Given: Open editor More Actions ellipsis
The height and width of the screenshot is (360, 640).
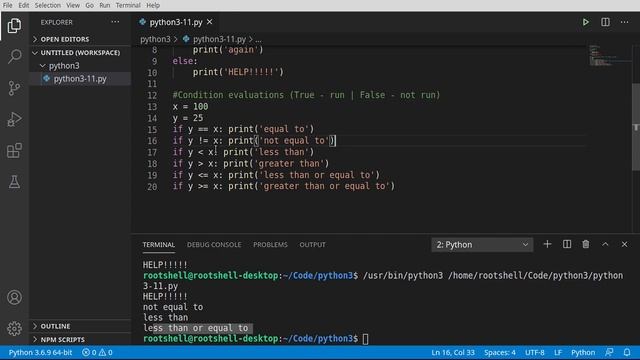Looking at the screenshot, I should pos(624,22).
